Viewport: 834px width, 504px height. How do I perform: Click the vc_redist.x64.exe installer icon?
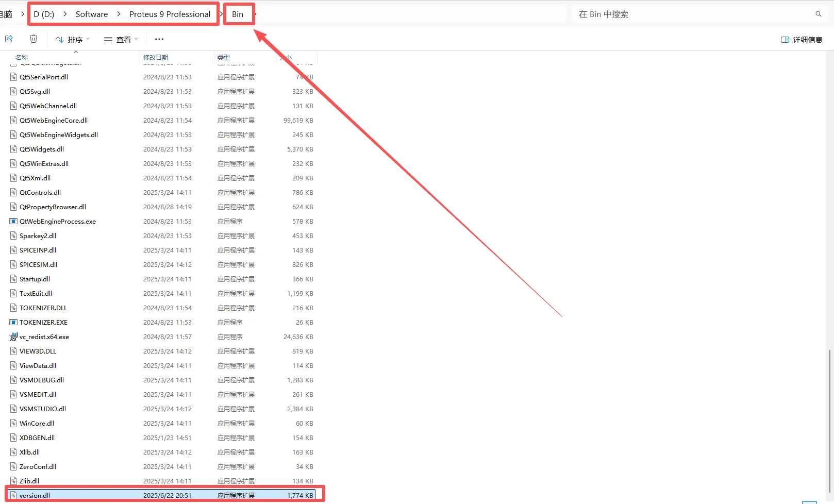coord(13,337)
